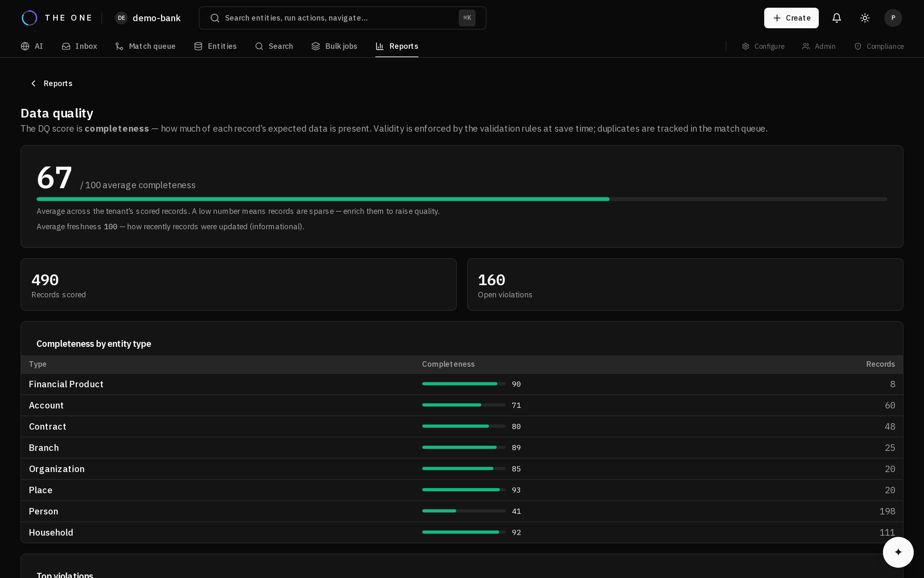Toggle light/dark theme sun icon

[865, 18]
